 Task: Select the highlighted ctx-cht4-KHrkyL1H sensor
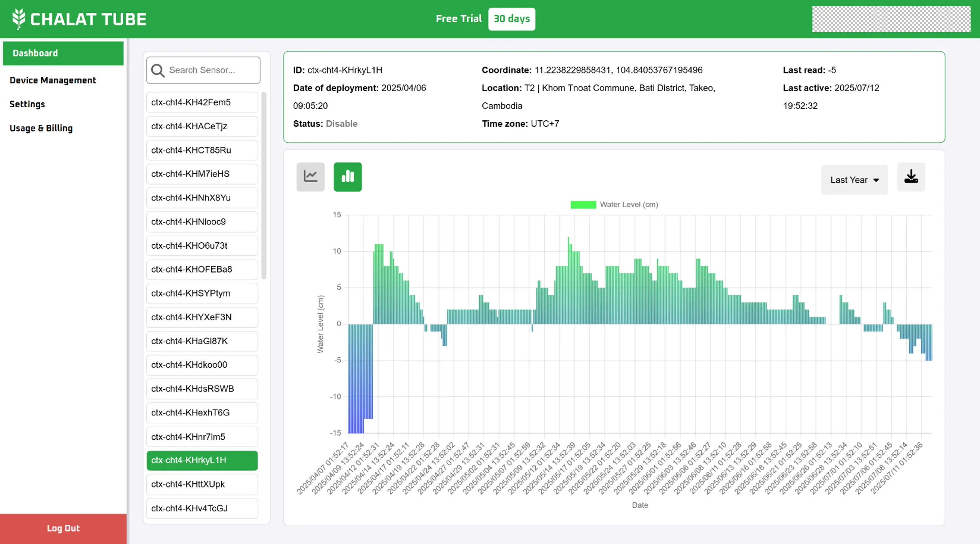[x=202, y=460]
